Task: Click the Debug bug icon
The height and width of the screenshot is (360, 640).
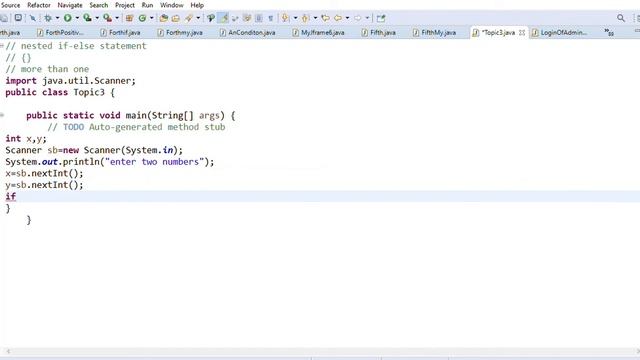Action: pos(48,18)
